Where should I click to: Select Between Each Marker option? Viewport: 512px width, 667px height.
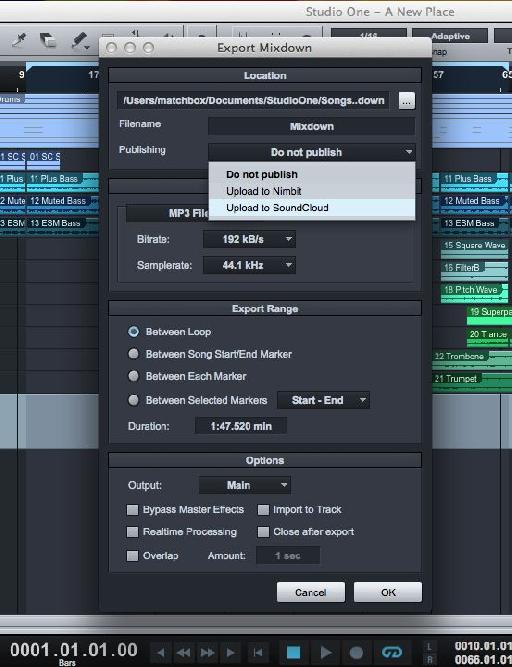click(134, 376)
